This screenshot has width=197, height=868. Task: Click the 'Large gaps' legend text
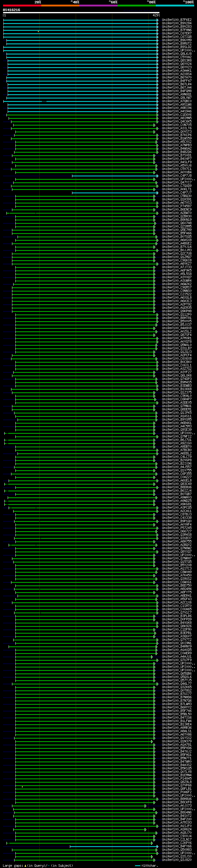pyautogui.click(x=13, y=865)
